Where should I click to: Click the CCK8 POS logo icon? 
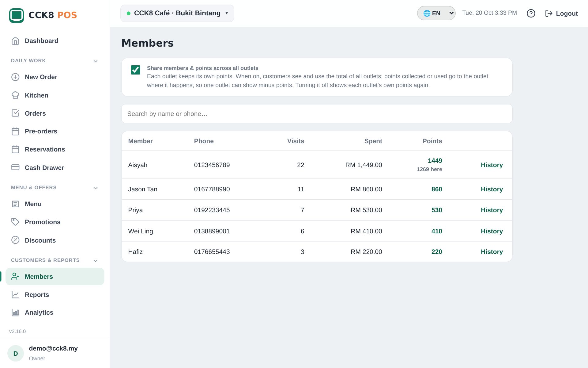coord(17,15)
